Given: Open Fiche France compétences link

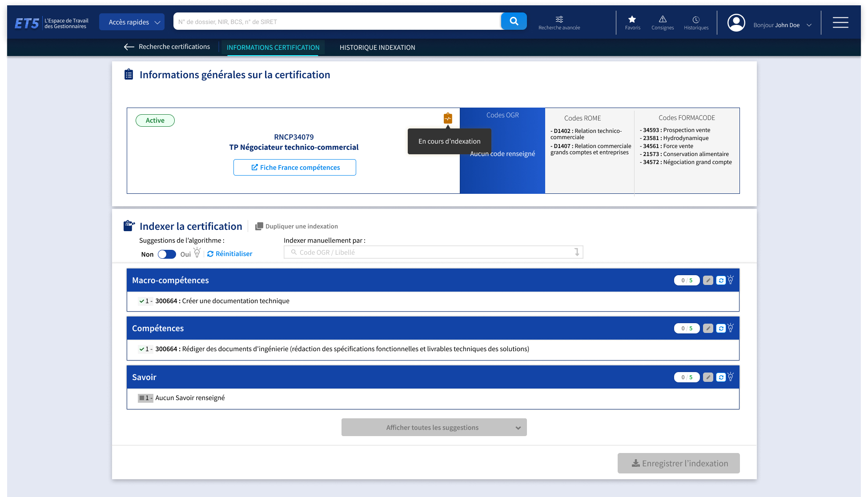Looking at the screenshot, I should tap(294, 168).
